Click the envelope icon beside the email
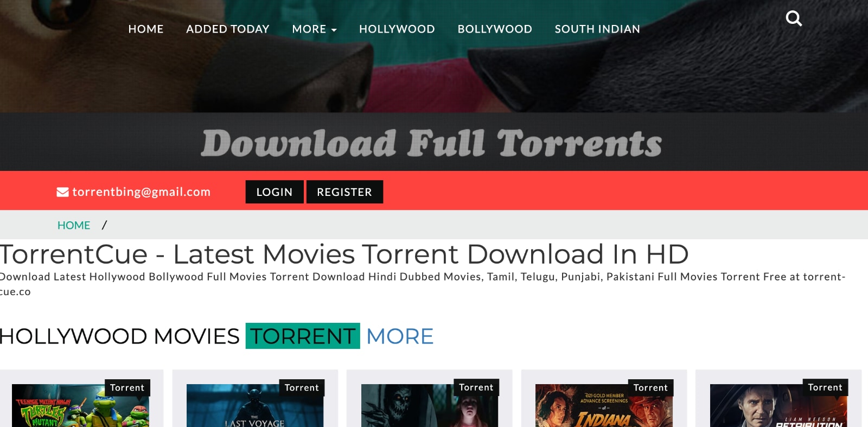 tap(62, 192)
